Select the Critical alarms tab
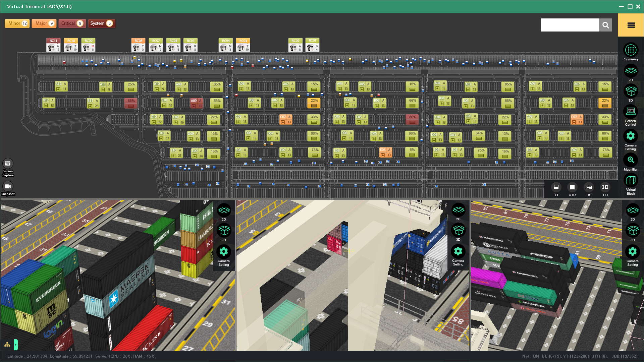This screenshot has width=644, height=362. [x=72, y=23]
